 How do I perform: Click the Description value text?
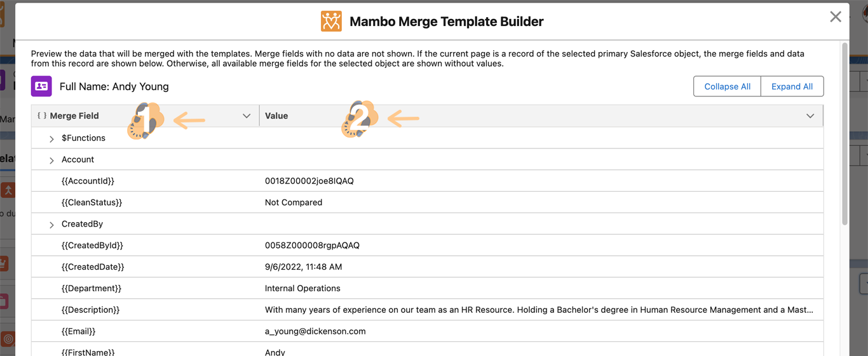pos(539,310)
